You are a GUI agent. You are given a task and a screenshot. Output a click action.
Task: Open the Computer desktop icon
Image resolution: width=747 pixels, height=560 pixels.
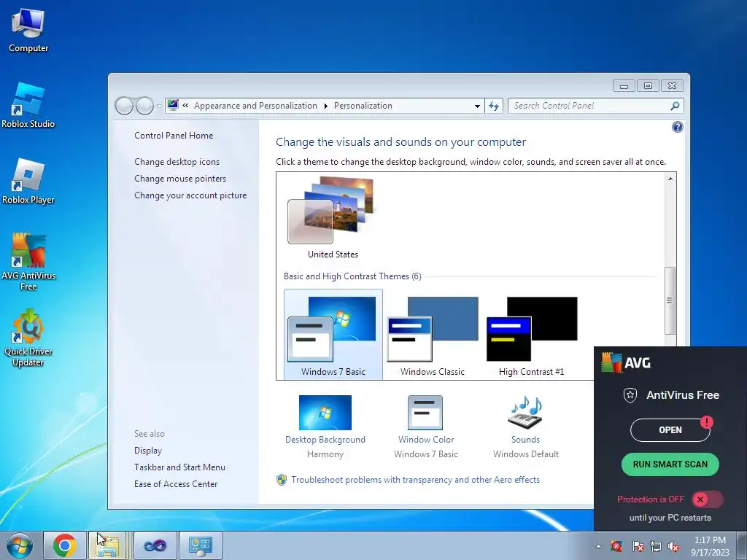click(x=28, y=31)
